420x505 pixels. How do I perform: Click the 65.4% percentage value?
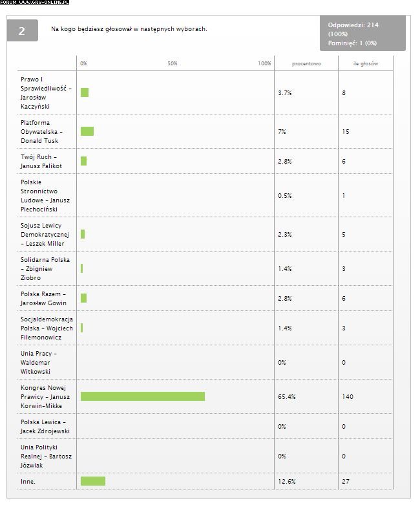tap(287, 397)
